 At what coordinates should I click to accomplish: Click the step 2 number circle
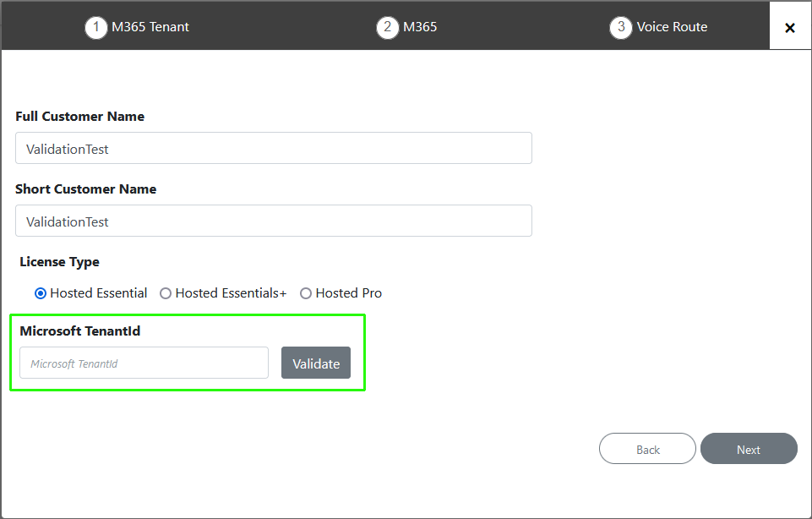(x=388, y=27)
